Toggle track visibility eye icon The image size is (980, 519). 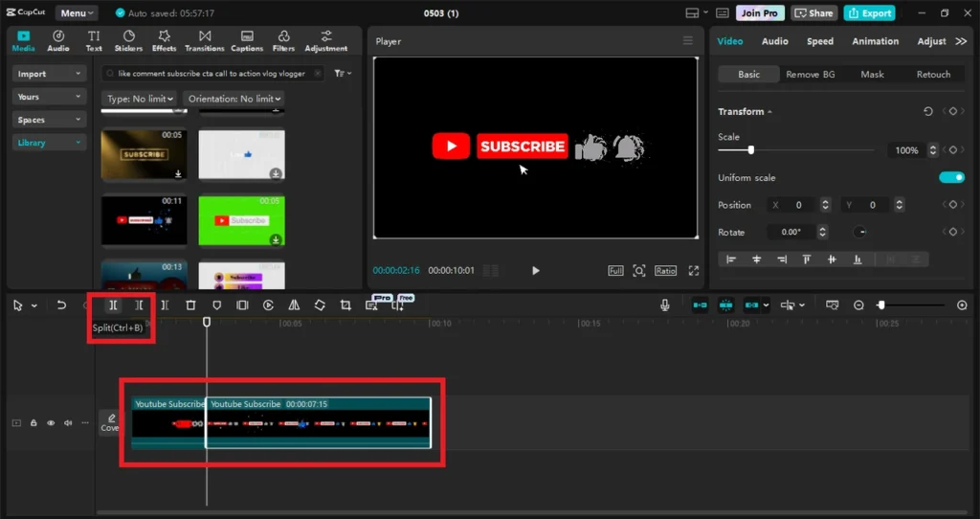(x=51, y=422)
